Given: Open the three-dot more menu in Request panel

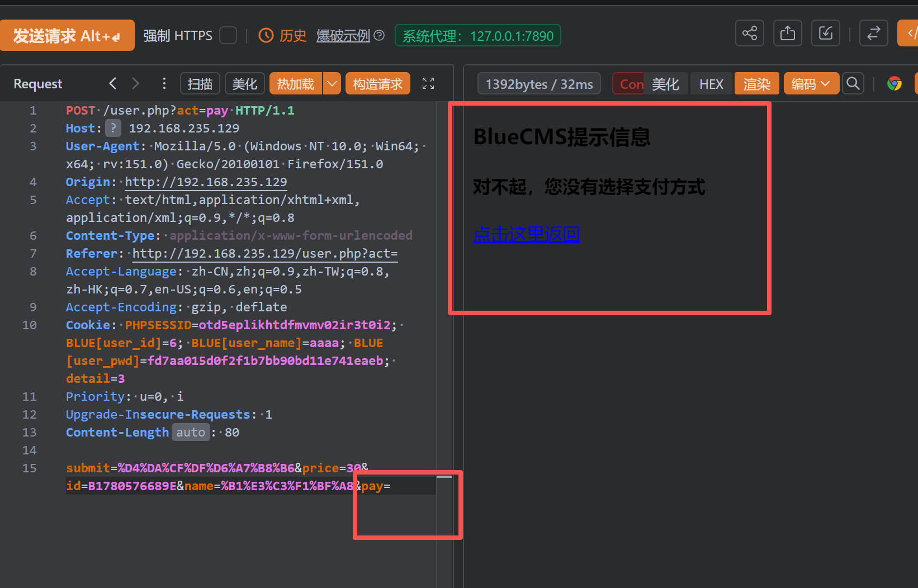Looking at the screenshot, I should tap(164, 84).
